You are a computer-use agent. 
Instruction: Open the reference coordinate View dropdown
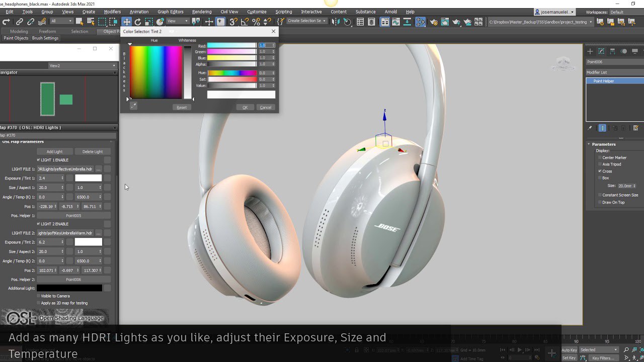pyautogui.click(x=178, y=21)
